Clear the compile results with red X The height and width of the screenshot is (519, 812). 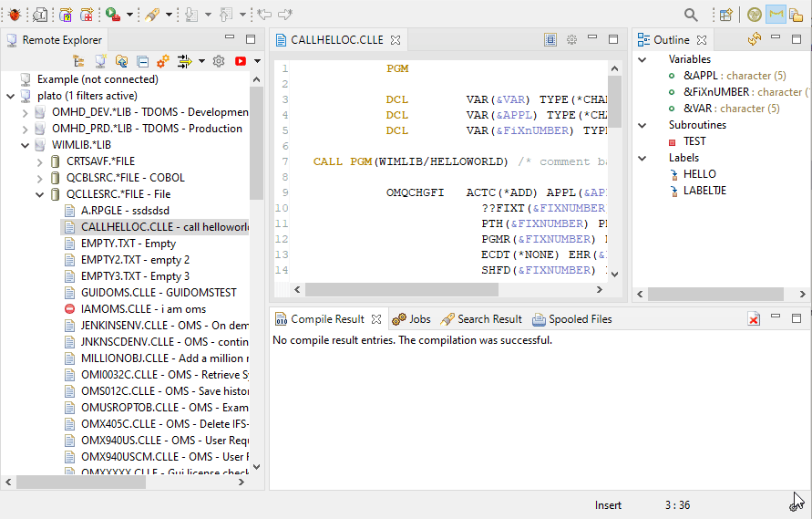pyautogui.click(x=754, y=319)
